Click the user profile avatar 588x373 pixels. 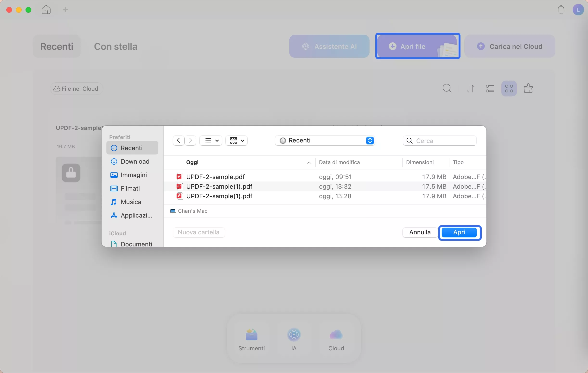click(578, 10)
